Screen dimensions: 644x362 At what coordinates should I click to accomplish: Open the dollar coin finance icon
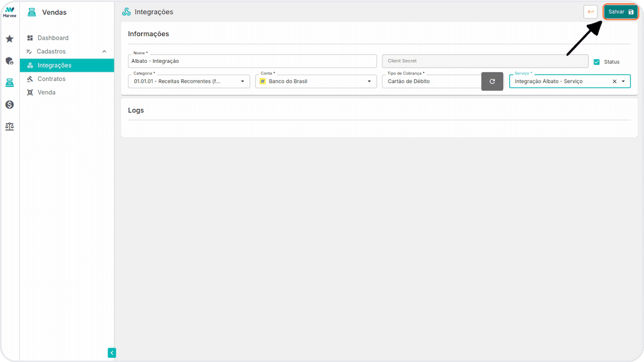[9, 105]
